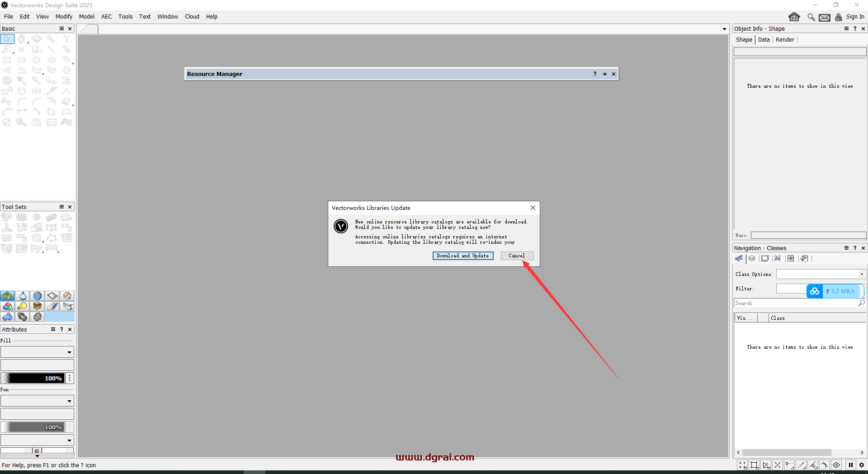The width and height of the screenshot is (868, 474).
Task: Open the Modify menu
Action: 64,16
